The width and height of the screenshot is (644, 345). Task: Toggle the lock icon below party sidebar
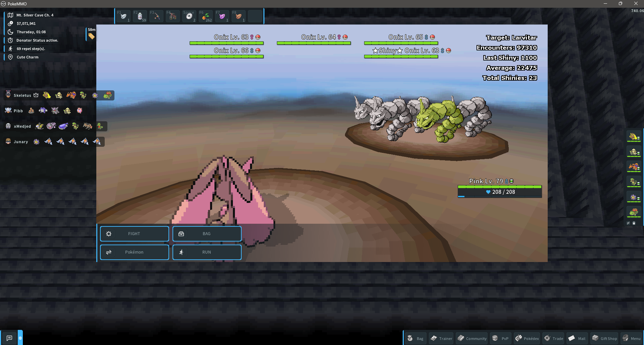click(x=634, y=223)
